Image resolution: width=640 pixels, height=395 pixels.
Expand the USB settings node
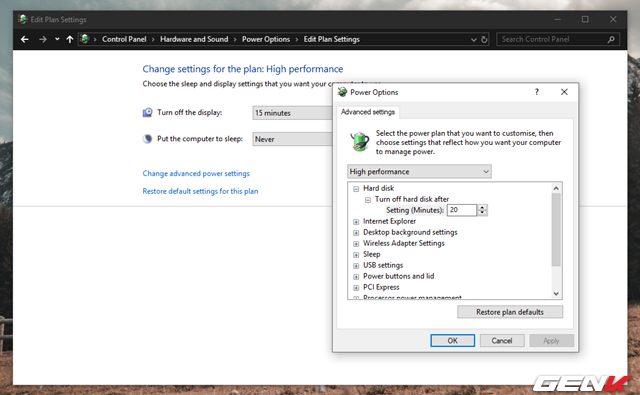tap(356, 266)
